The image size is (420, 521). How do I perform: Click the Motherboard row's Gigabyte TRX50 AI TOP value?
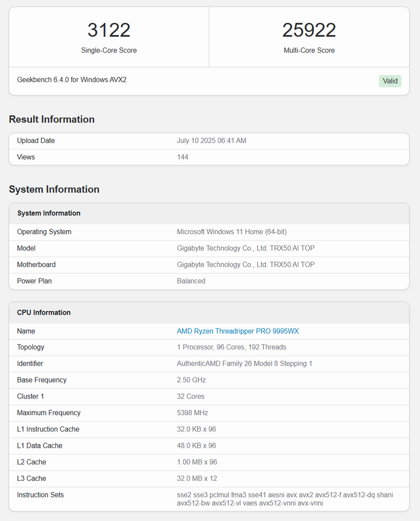point(245,265)
